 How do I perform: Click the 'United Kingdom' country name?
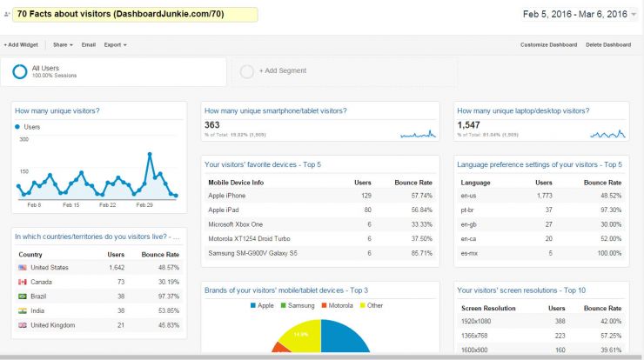[x=52, y=325]
